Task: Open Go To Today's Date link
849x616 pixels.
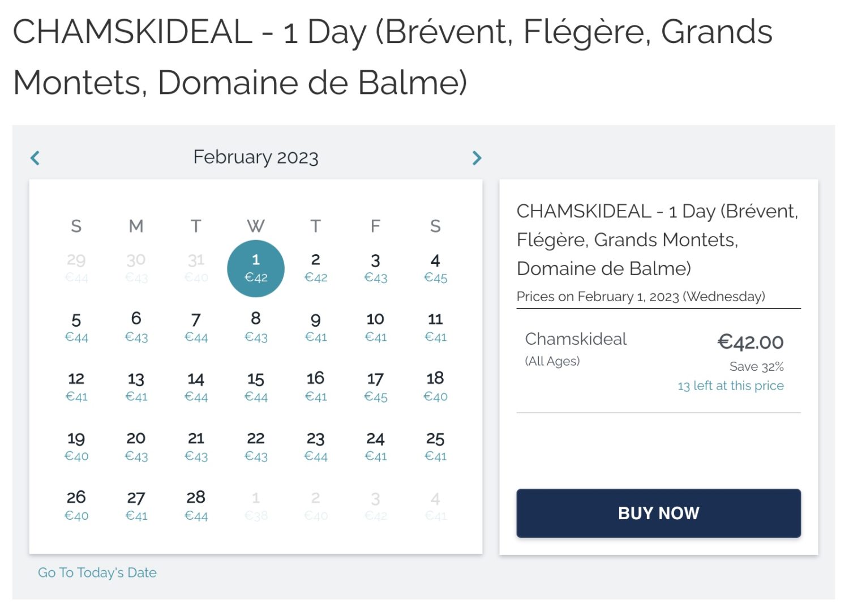Action: [96, 572]
